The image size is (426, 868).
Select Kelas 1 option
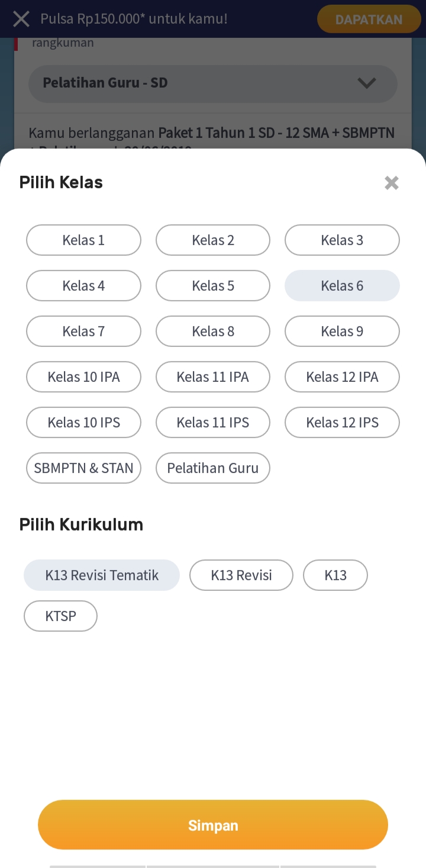(83, 240)
